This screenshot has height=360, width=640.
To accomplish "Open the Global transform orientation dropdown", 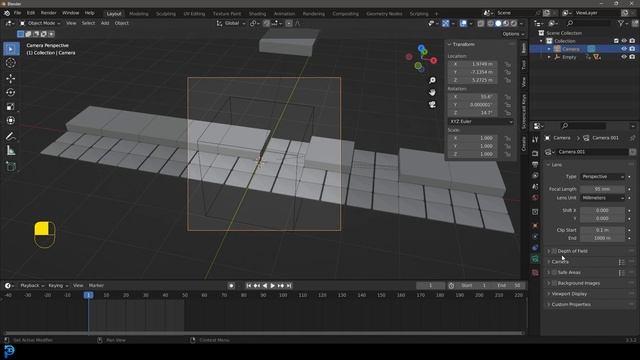I will click(x=231, y=23).
